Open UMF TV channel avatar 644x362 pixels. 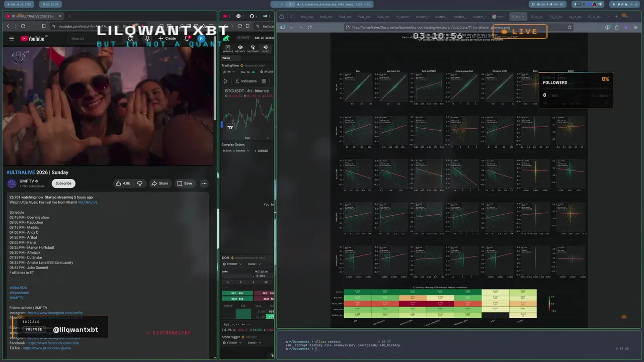pyautogui.click(x=12, y=184)
